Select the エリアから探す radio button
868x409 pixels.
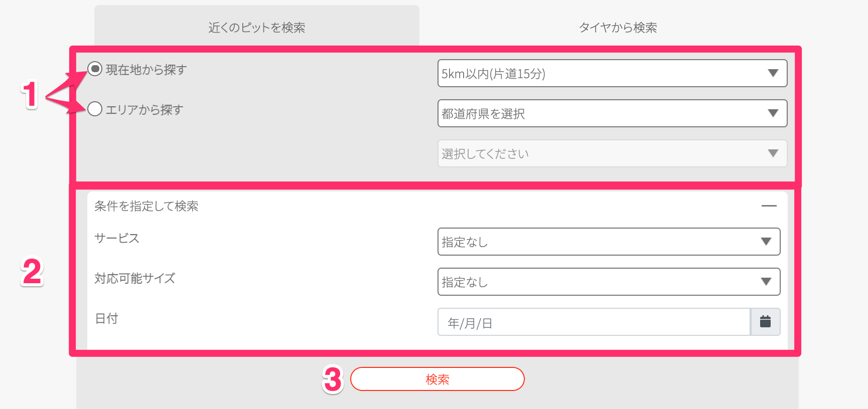[95, 109]
